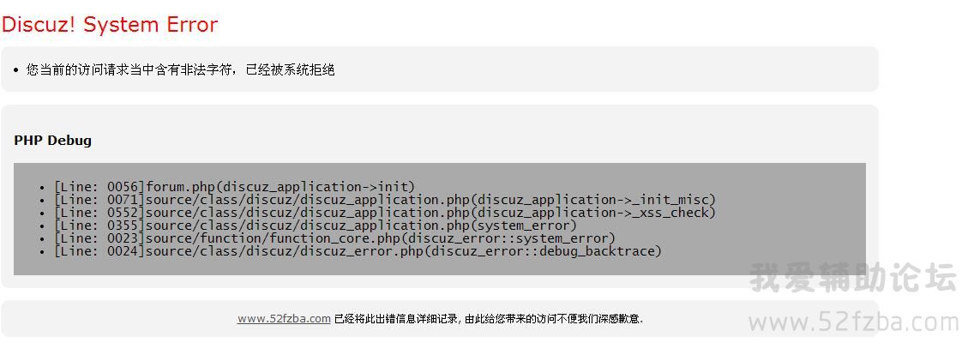The height and width of the screenshot is (355, 980).
Task: Click the _init_misc backtrace entry
Action: pyautogui.click(x=385, y=200)
